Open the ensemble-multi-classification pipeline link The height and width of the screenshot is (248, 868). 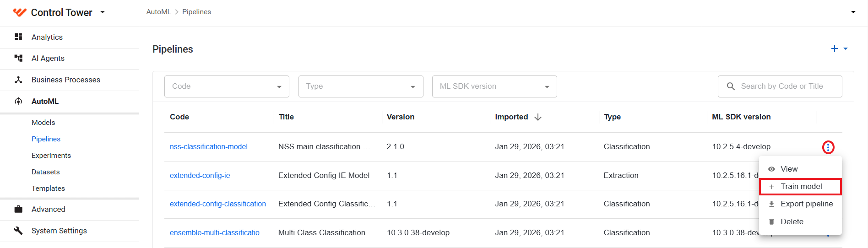pyautogui.click(x=218, y=232)
